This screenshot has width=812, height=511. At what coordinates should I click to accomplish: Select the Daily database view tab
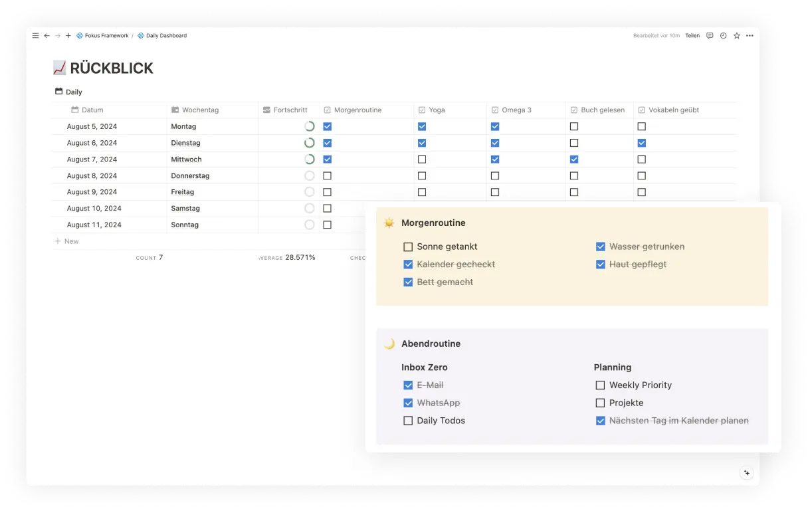(x=68, y=92)
